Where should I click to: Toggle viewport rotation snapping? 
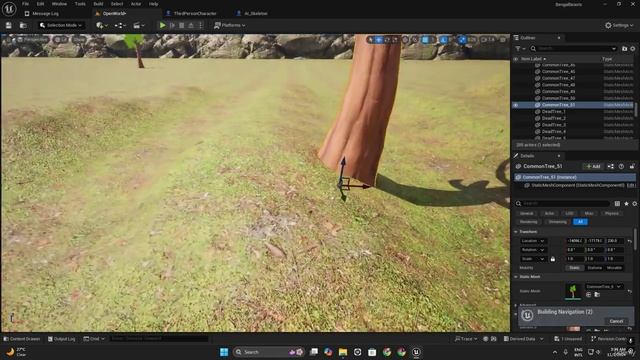(x=444, y=40)
